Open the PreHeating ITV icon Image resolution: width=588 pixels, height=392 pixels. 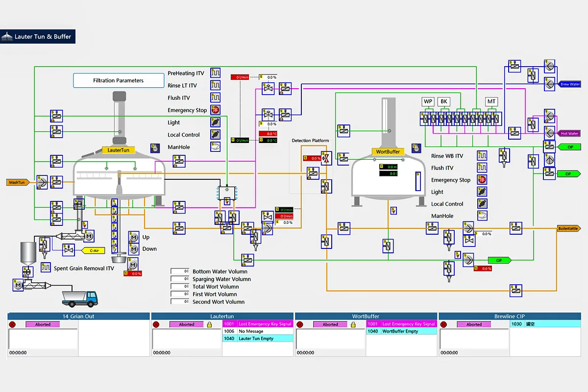pos(216,73)
